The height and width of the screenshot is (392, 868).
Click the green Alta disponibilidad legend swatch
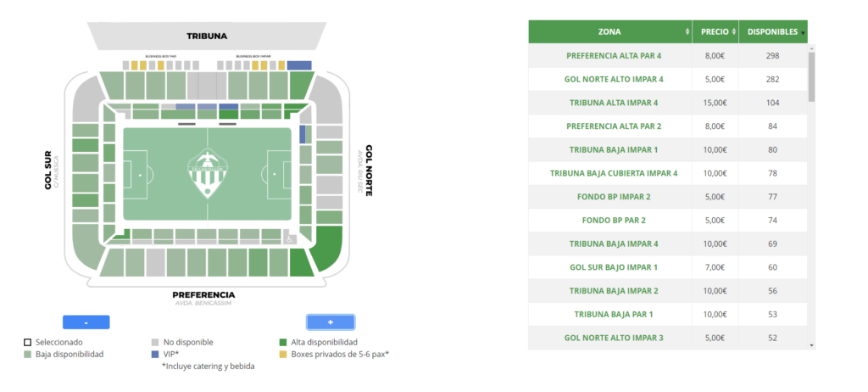pos(283,342)
